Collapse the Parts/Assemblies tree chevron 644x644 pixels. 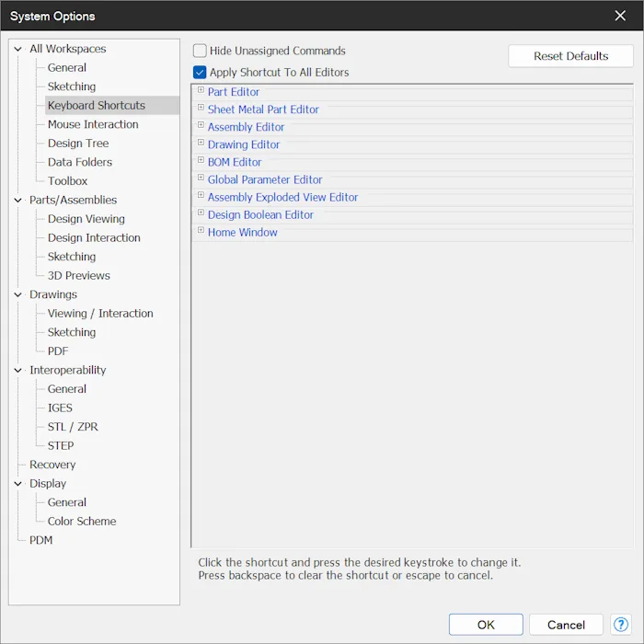click(17, 200)
